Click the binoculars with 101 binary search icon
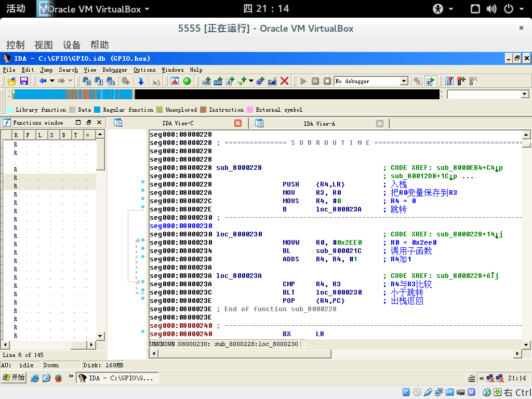The image size is (532, 399). pos(111,81)
